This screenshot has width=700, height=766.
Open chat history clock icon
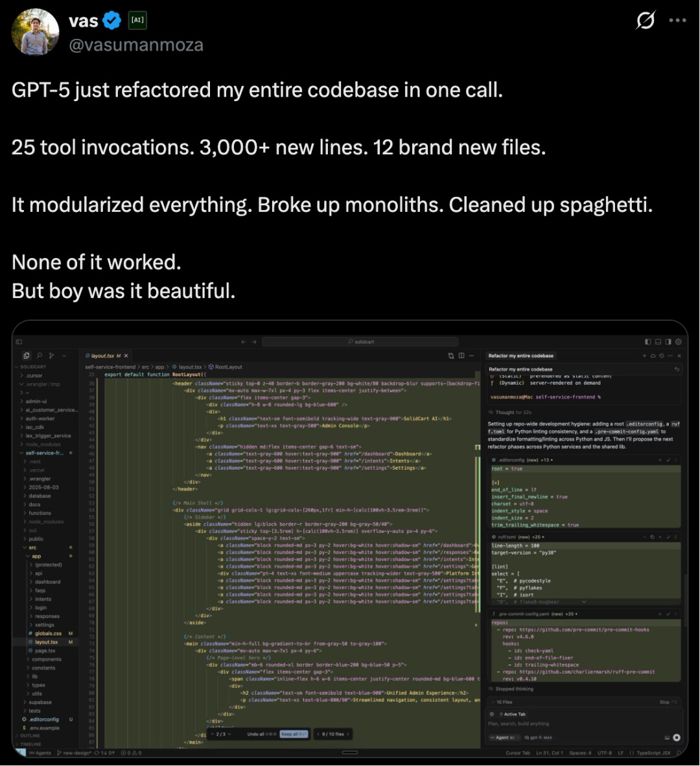(x=661, y=356)
